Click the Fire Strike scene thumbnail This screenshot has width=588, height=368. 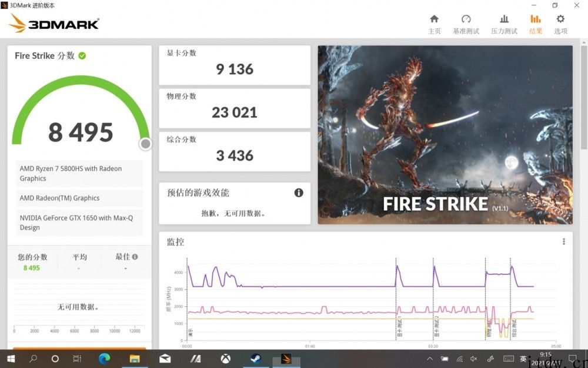445,135
